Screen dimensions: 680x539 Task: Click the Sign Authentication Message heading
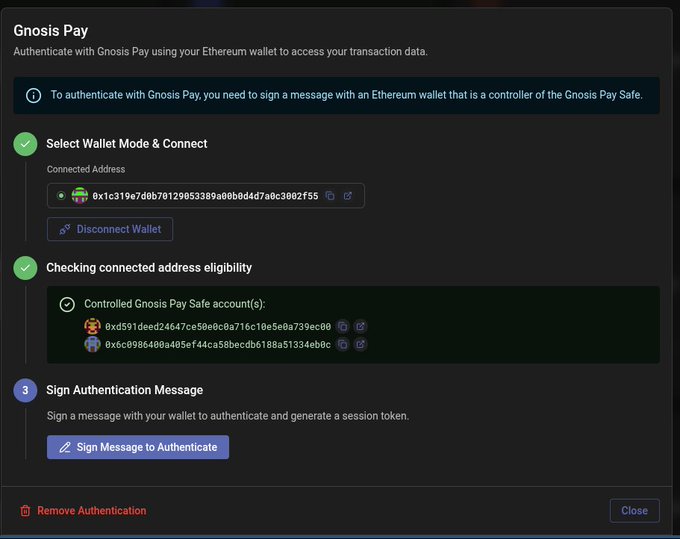click(124, 390)
